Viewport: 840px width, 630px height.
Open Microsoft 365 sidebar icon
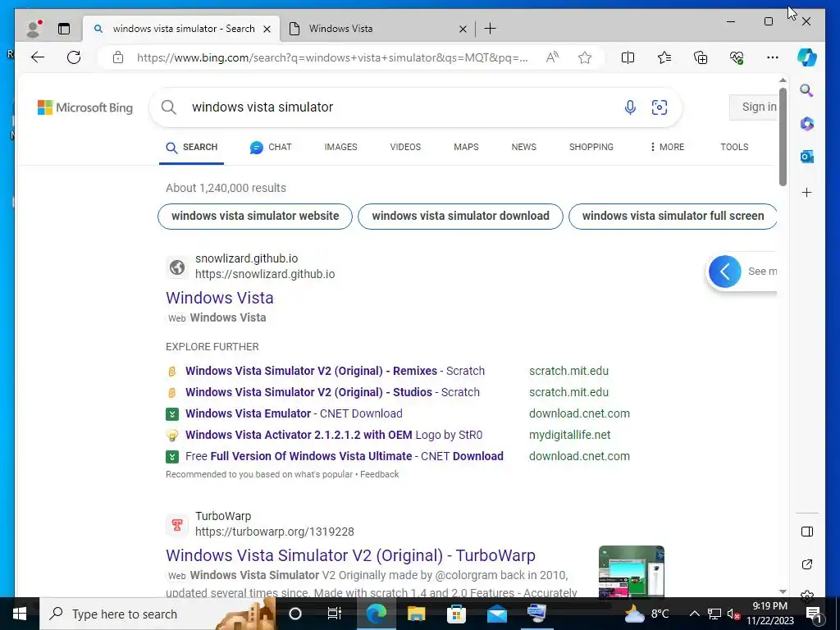pos(807,124)
